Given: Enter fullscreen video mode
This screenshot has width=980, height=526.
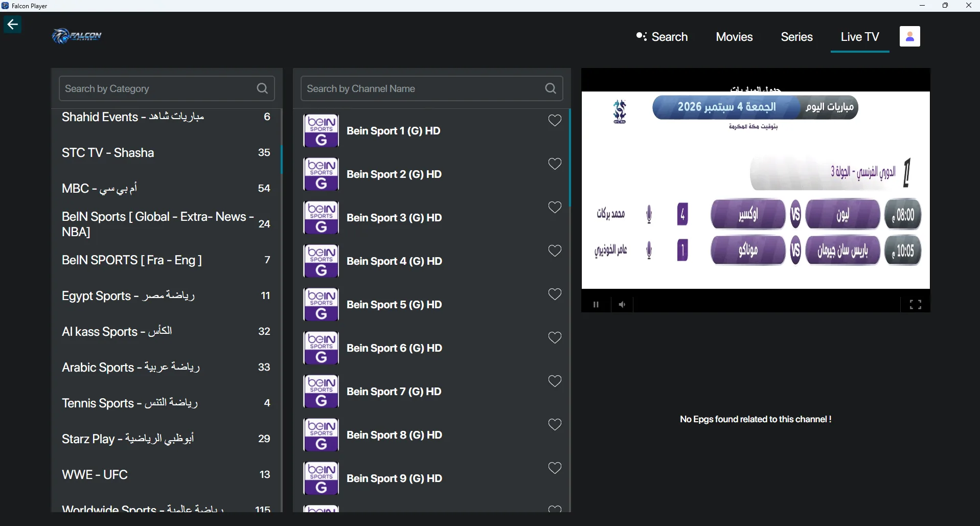Looking at the screenshot, I should click(x=916, y=305).
